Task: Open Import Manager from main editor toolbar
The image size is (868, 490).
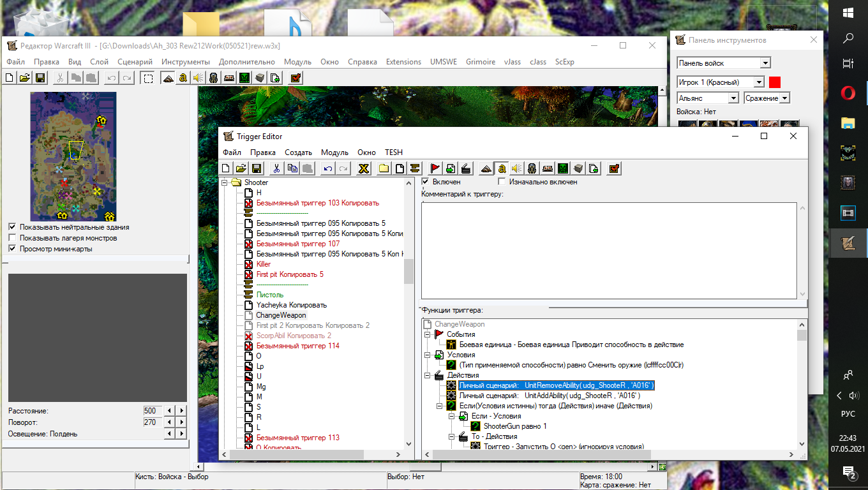Action: tap(274, 78)
